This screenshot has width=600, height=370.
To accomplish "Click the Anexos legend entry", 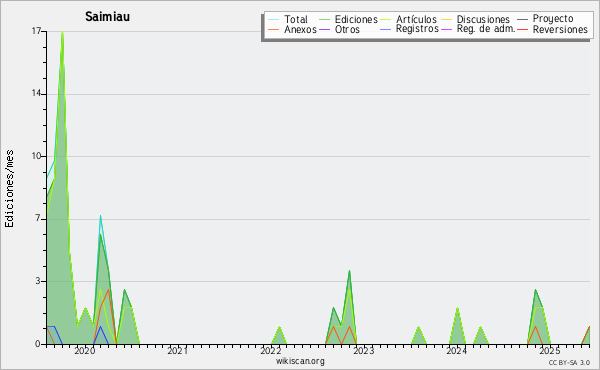I will 300,29.
